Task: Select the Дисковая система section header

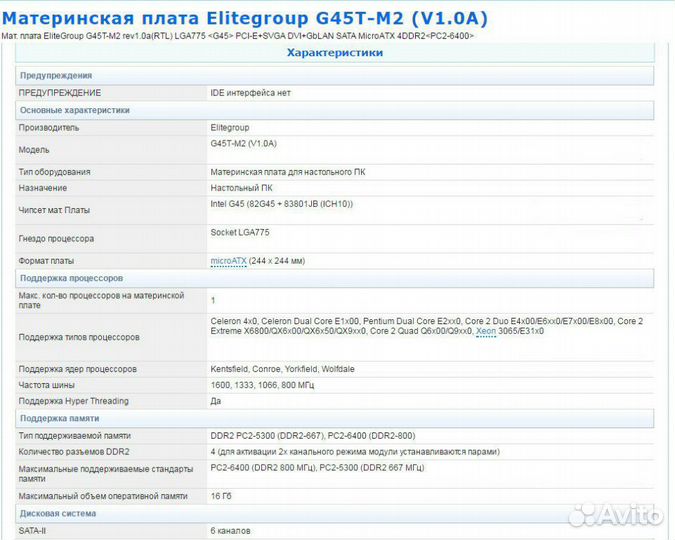Action: 335,514
